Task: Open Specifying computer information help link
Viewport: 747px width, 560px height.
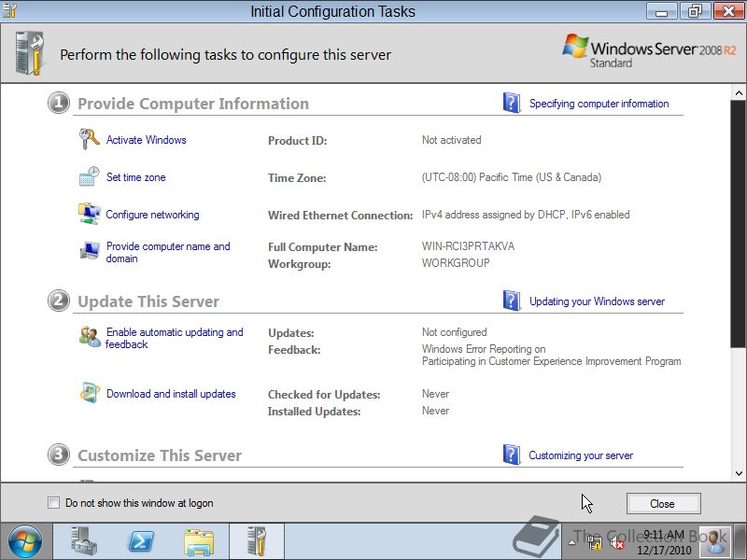Action: tap(599, 104)
